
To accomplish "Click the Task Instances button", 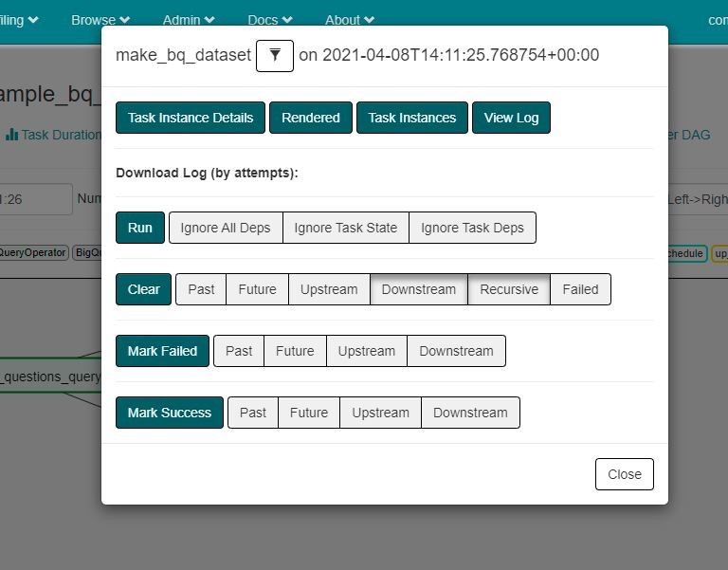I will click(x=412, y=118).
